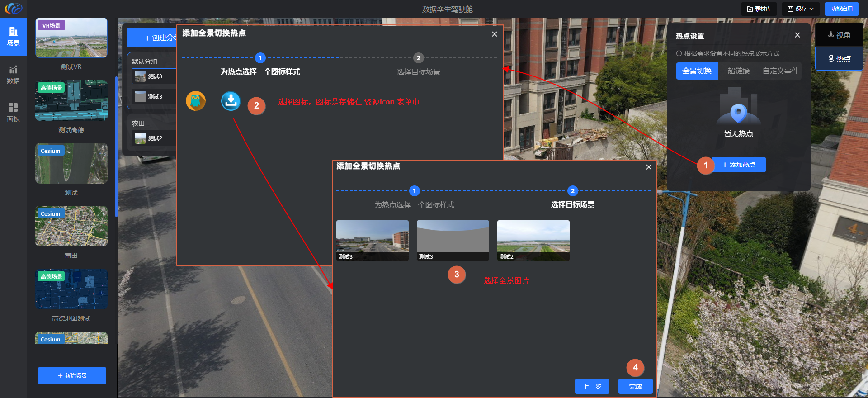The height and width of the screenshot is (398, 868).
Task: Open the 数据 sidebar panel
Action: coord(13,75)
